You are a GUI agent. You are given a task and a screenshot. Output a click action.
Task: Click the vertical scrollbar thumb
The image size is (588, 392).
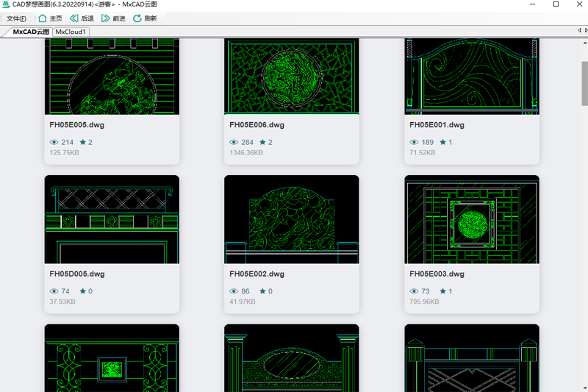tap(584, 85)
